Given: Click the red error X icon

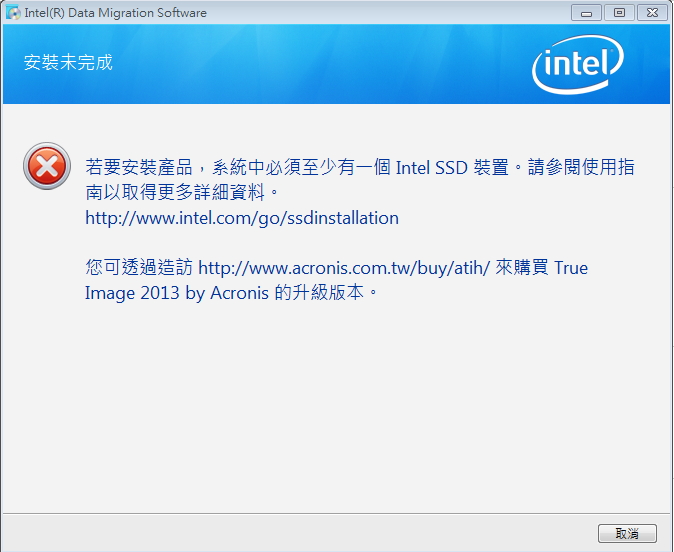Looking at the screenshot, I should point(47,166).
